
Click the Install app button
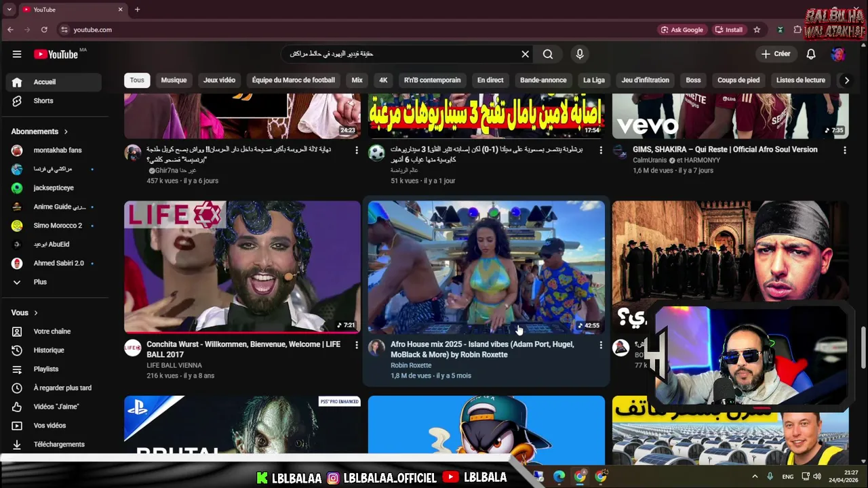(729, 30)
